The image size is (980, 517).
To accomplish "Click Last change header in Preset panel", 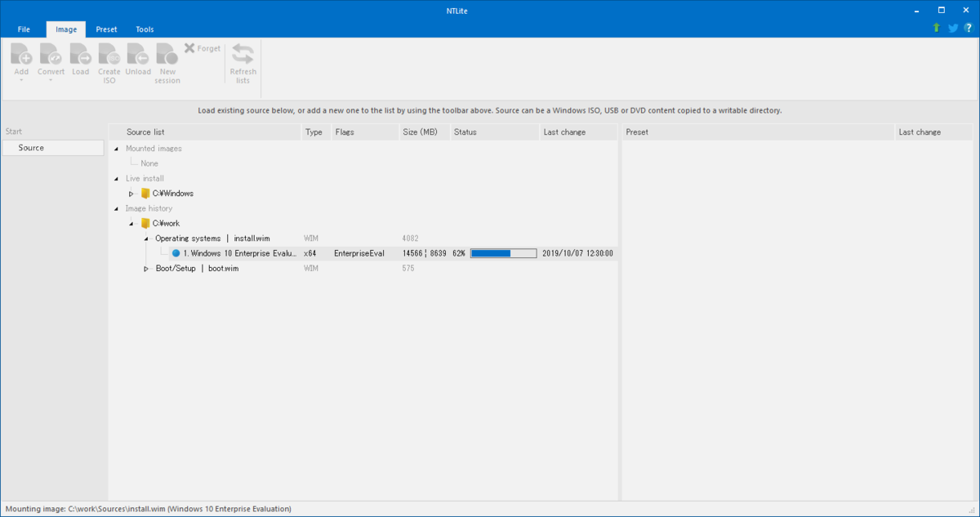I will click(935, 132).
